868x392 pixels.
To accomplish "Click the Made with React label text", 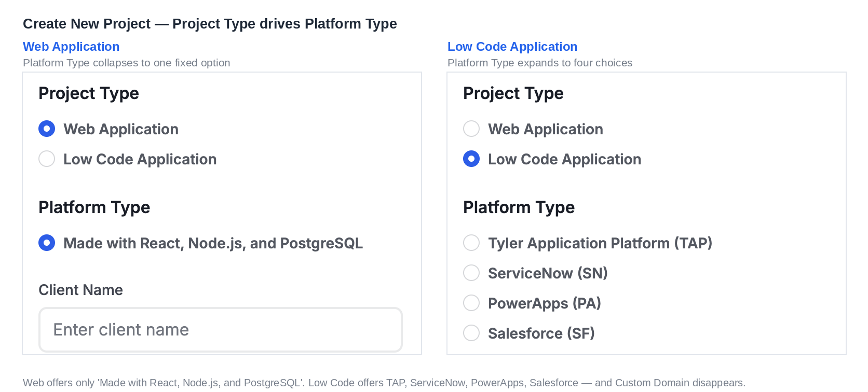I will click(x=213, y=243).
